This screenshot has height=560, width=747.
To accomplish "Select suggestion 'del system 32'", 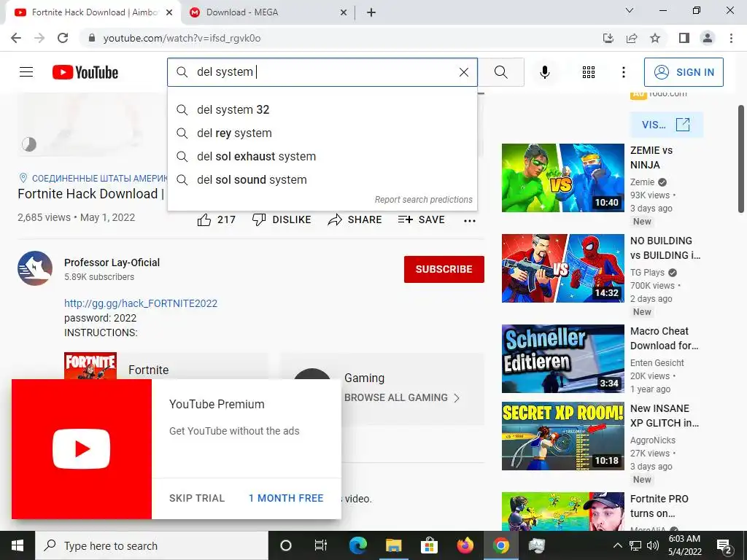I will pyautogui.click(x=322, y=109).
